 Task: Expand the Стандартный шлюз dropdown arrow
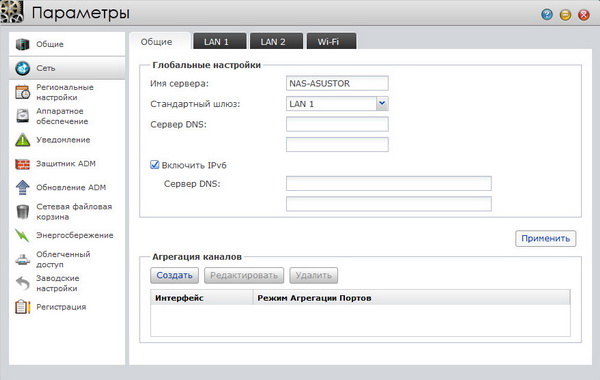click(x=382, y=103)
